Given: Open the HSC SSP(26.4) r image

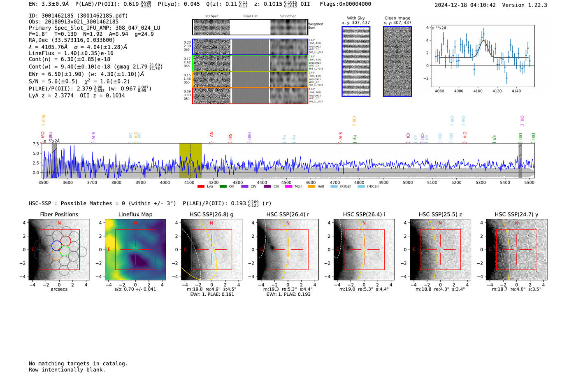Looking at the screenshot, I should click(288, 250).
